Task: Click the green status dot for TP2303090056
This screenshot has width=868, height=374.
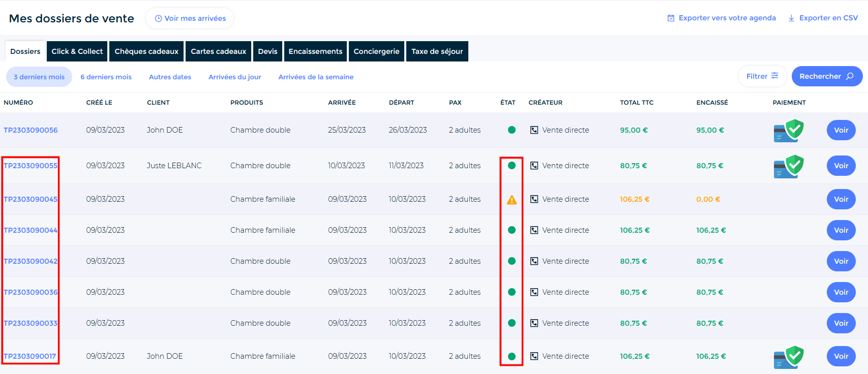Action: 512,130
